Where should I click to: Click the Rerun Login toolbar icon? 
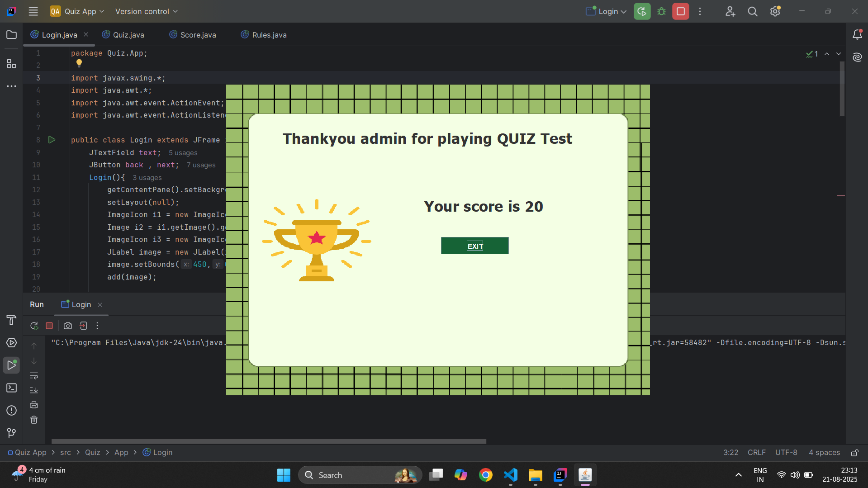pos(642,12)
